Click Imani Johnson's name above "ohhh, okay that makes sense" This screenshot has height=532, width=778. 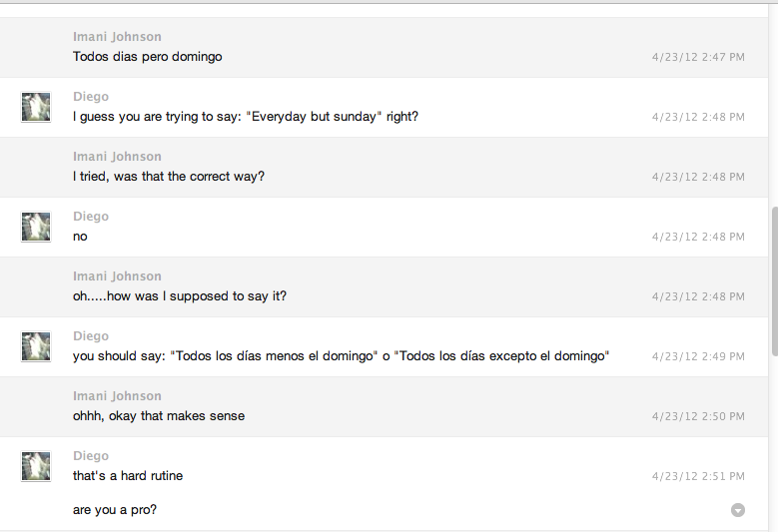(117, 396)
